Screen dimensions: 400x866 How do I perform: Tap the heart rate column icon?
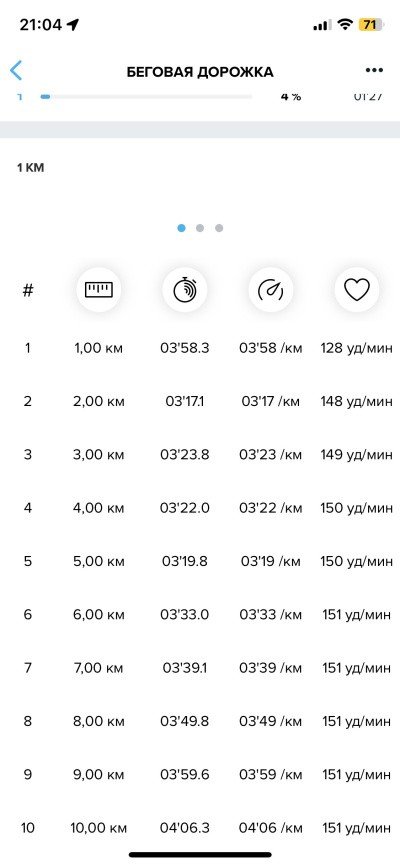click(356, 289)
